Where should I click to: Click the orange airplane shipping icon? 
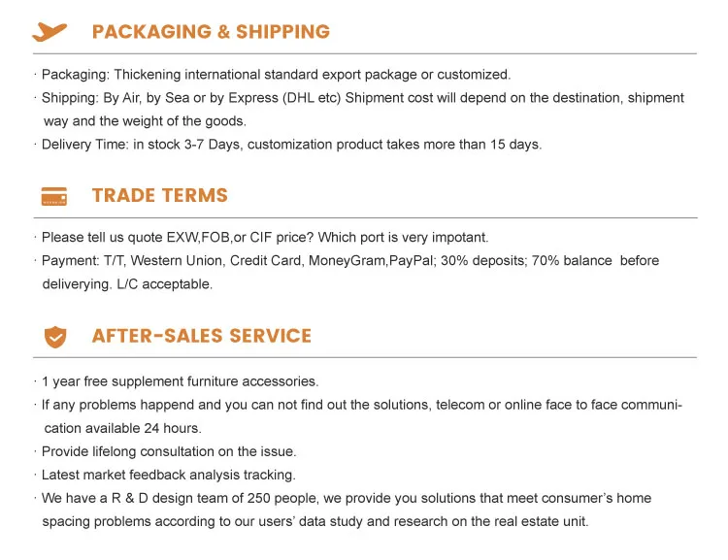click(x=50, y=32)
